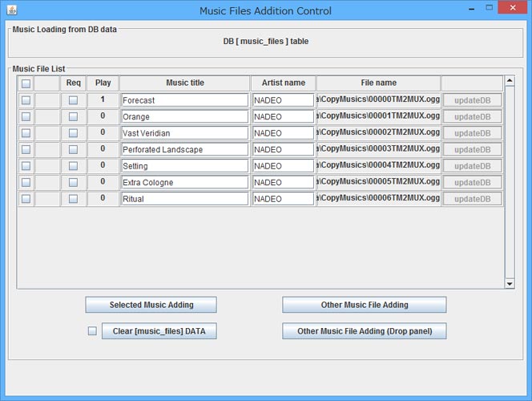This screenshot has width=532, height=401.
Task: Close the Music Files Addition Control window
Action: [511, 10]
